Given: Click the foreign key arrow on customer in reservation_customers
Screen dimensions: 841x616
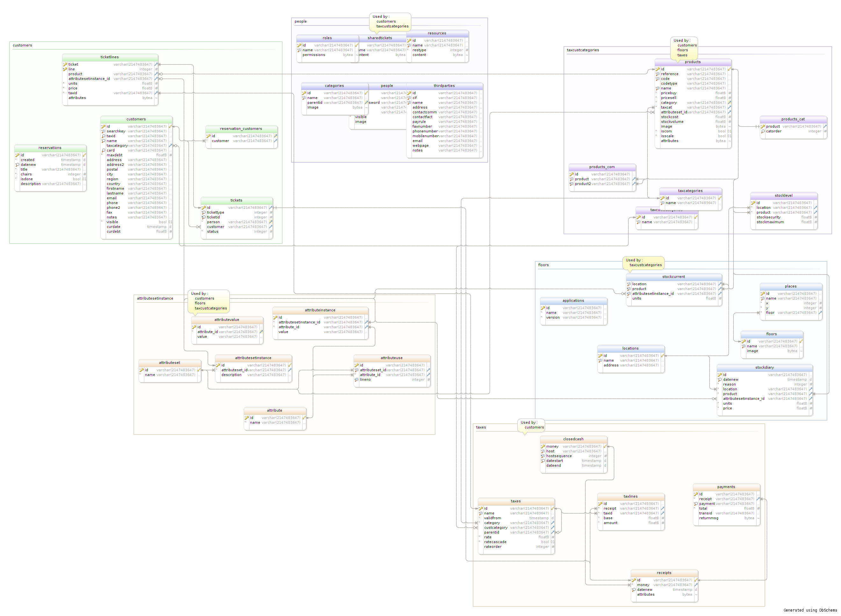Looking at the screenshot, I should tap(275, 141).
